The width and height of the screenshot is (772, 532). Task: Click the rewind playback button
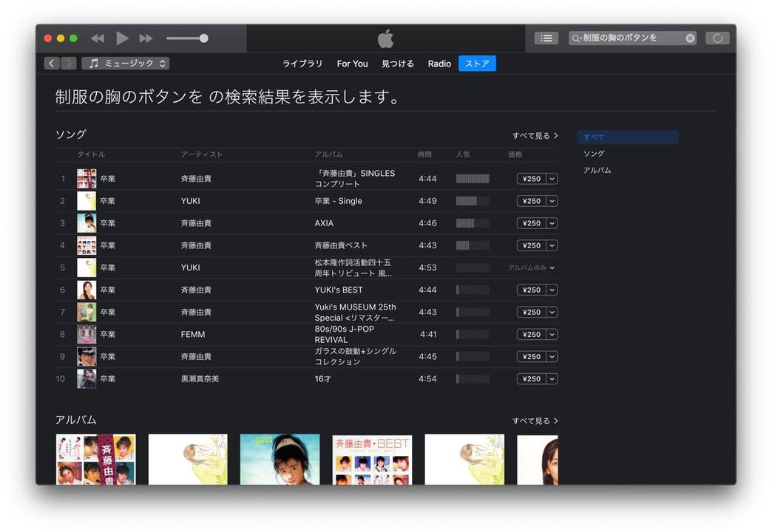click(98, 38)
